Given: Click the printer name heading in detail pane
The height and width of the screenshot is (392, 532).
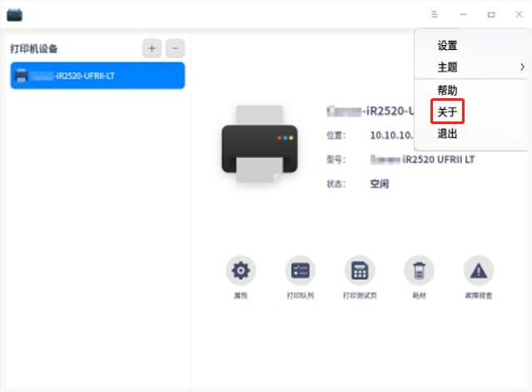Looking at the screenshot, I should click(x=370, y=111).
